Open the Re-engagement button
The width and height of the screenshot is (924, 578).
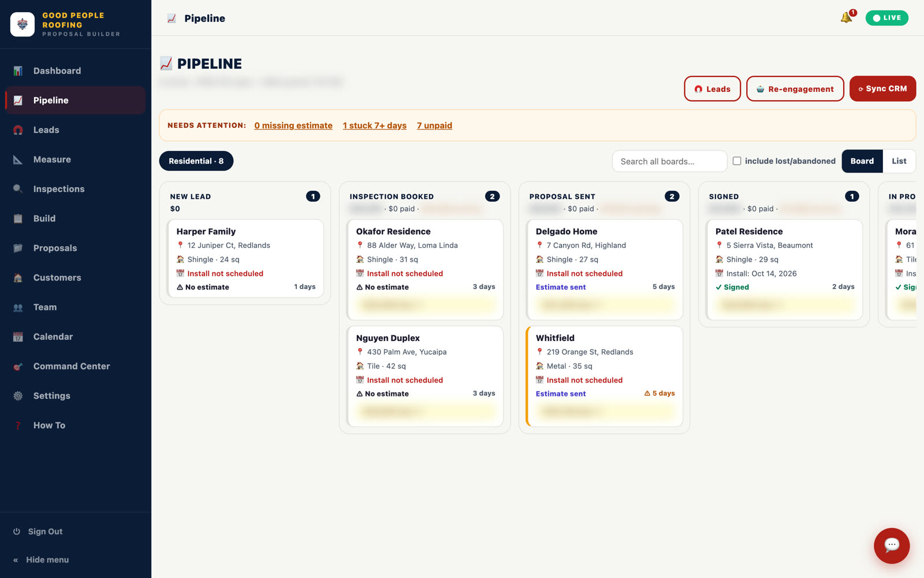pyautogui.click(x=795, y=88)
